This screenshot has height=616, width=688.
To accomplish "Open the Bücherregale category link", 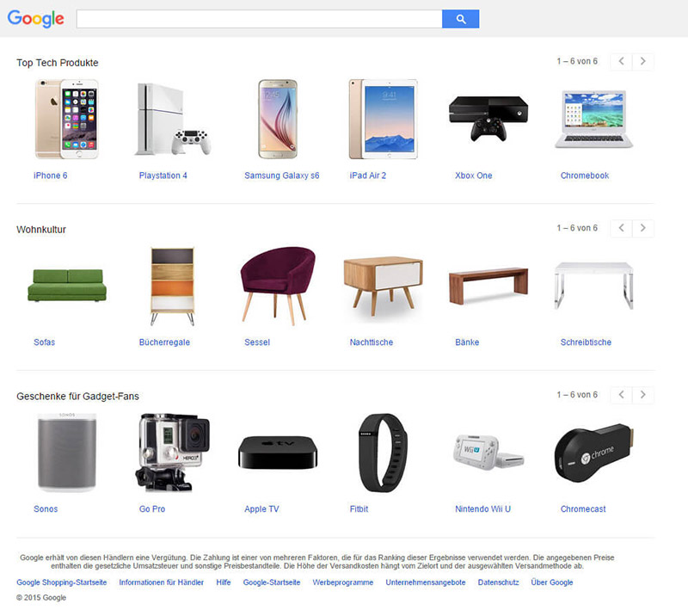I will [164, 342].
